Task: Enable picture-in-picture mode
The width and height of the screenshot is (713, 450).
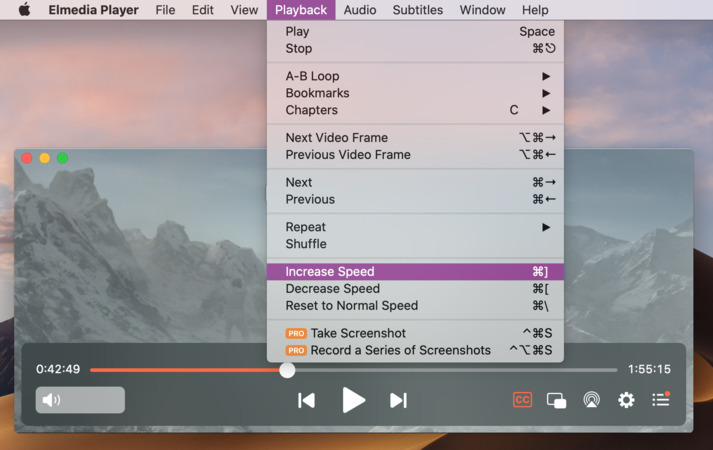Action: tap(557, 400)
